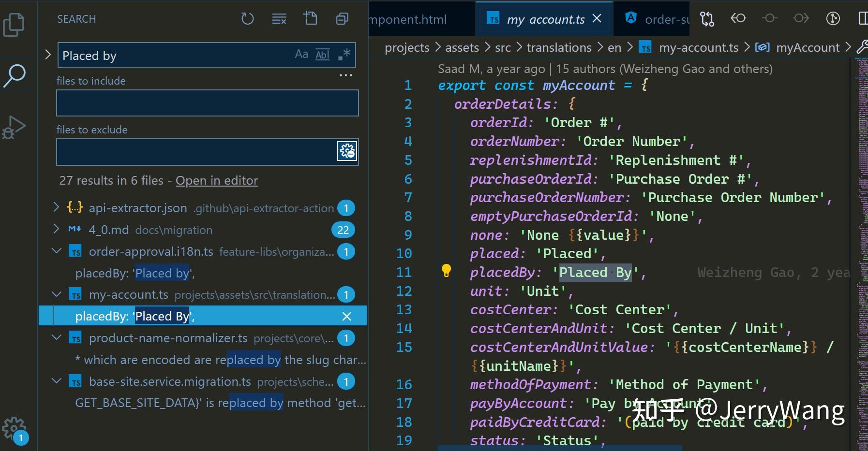Screen dimensions: 868x451
Task: Dismiss the selected placedBy search result
Action: 346,316
